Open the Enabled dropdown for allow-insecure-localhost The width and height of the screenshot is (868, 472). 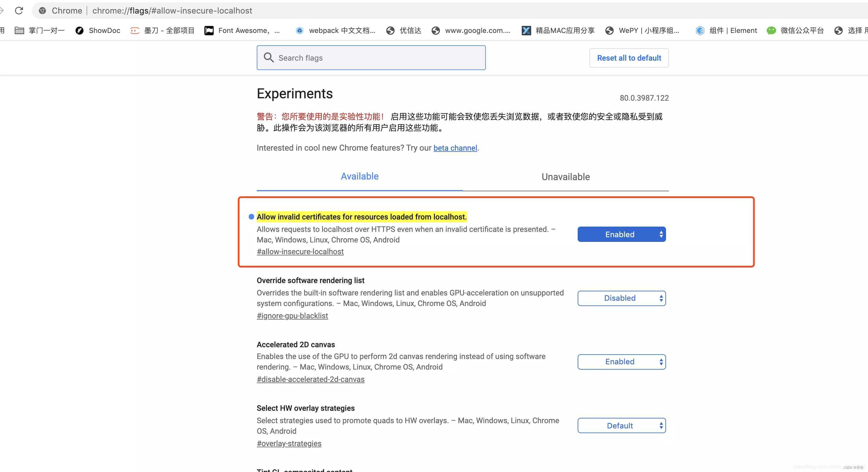[621, 234]
